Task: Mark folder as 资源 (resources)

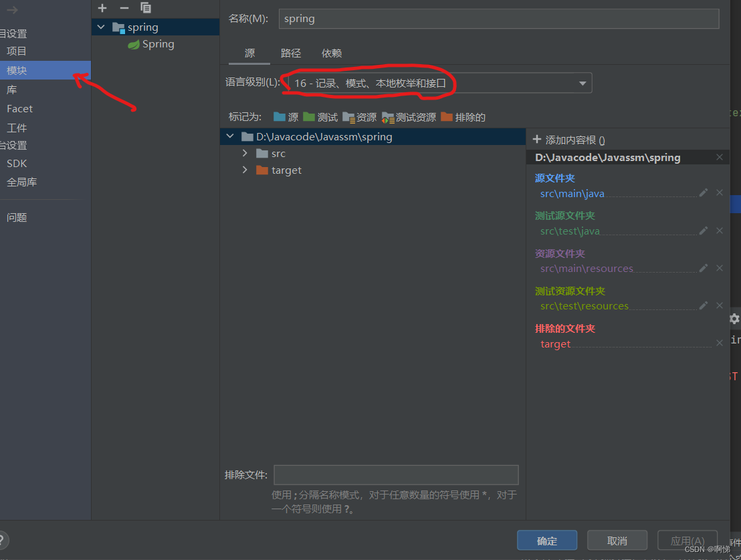Action: click(360, 117)
